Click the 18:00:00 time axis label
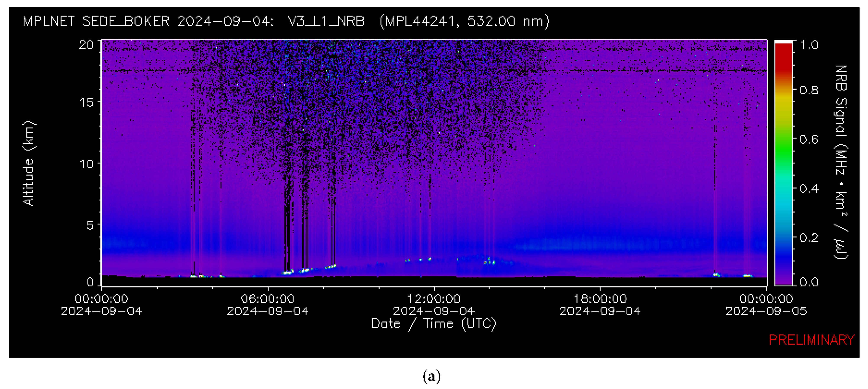The image size is (868, 389). [600, 299]
